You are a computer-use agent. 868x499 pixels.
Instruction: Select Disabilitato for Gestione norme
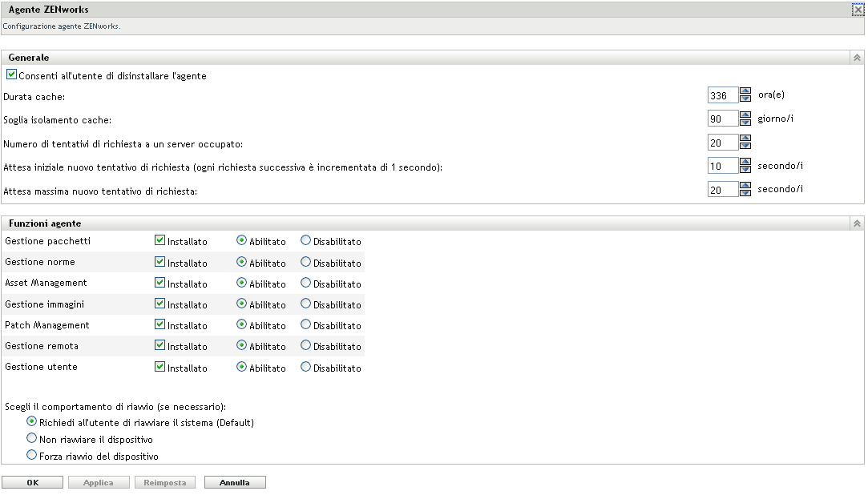pyautogui.click(x=305, y=262)
